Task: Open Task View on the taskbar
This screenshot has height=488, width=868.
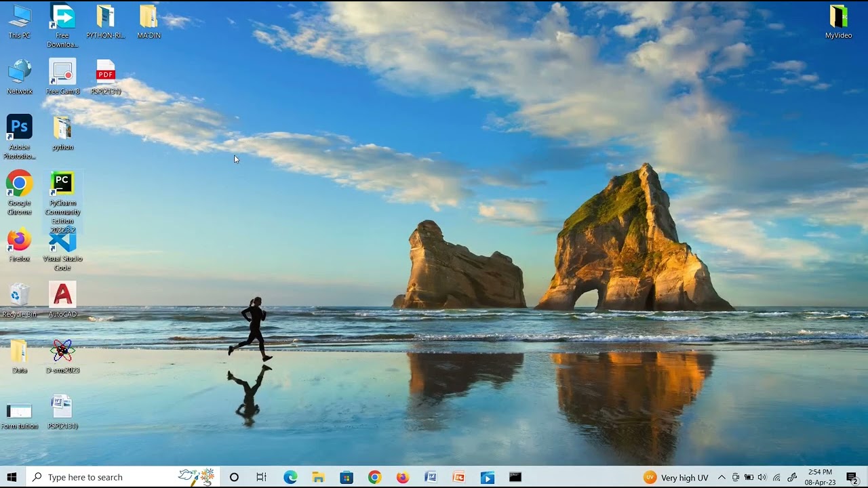Action: pos(262,477)
